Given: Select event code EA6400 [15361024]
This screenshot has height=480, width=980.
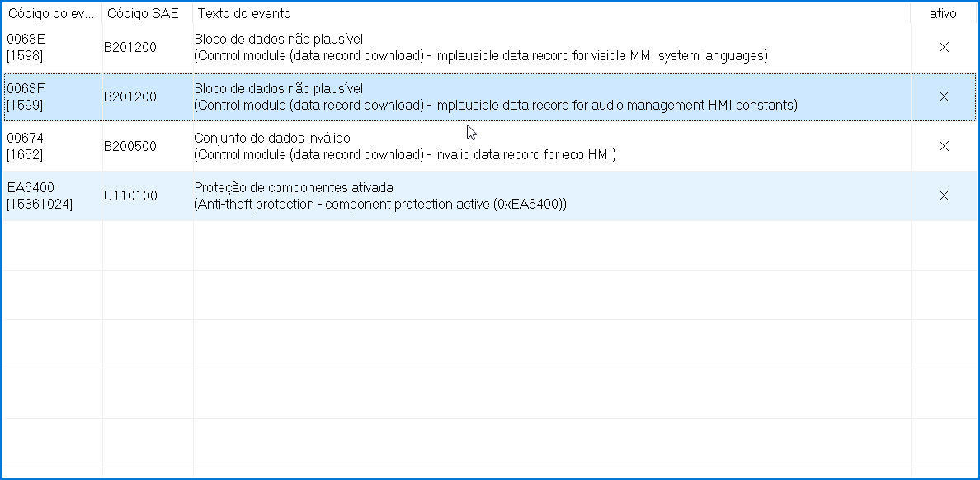Looking at the screenshot, I should click(x=40, y=196).
